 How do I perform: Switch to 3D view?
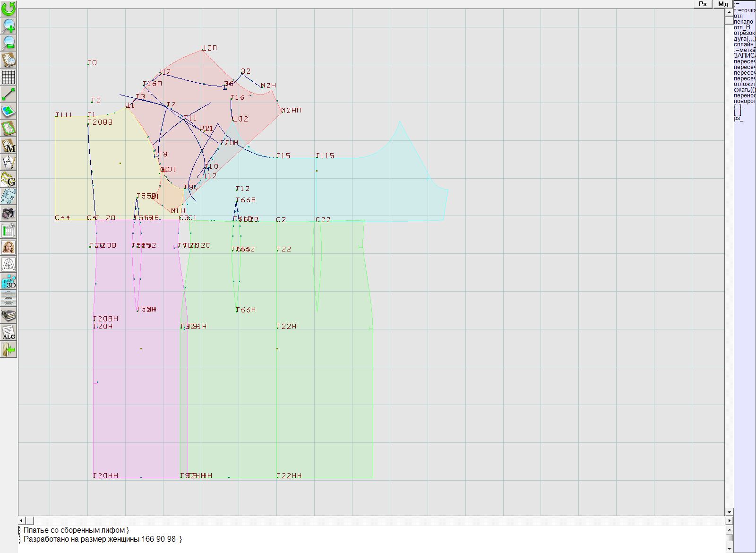9,282
